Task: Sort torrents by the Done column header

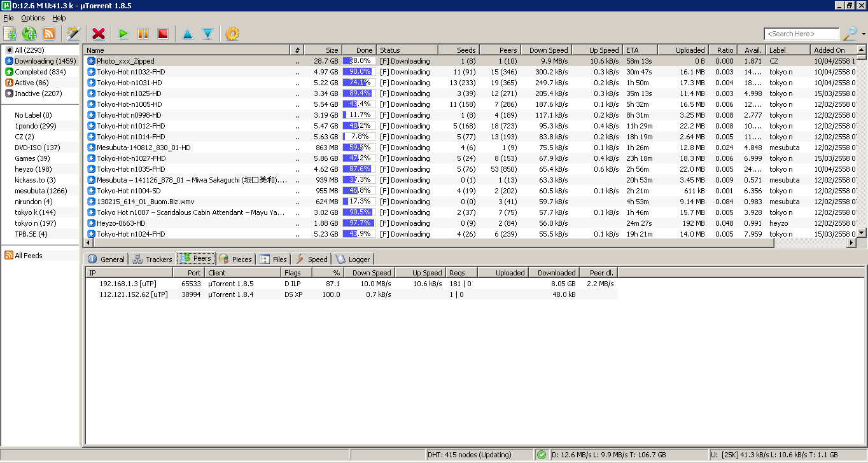Action: (359, 50)
